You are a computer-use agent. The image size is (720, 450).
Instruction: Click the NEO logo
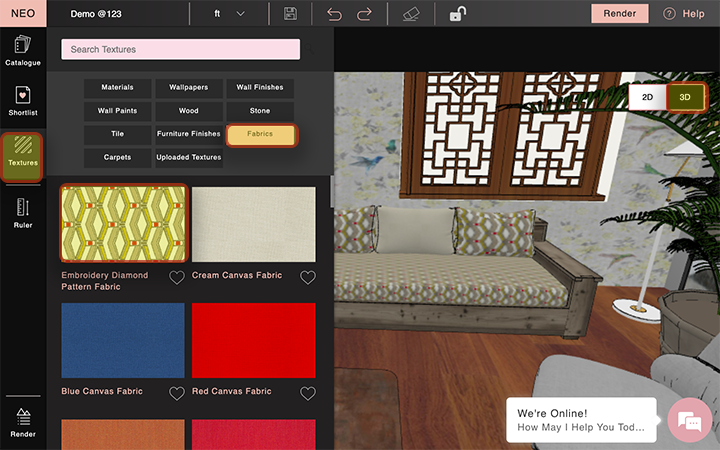tap(23, 13)
